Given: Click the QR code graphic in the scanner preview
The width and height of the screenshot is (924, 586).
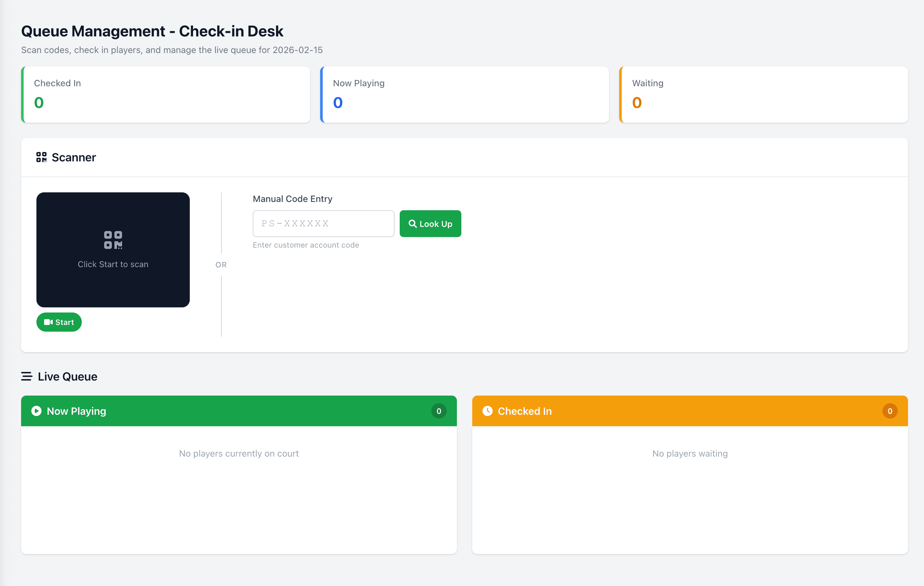Looking at the screenshot, I should (113, 240).
